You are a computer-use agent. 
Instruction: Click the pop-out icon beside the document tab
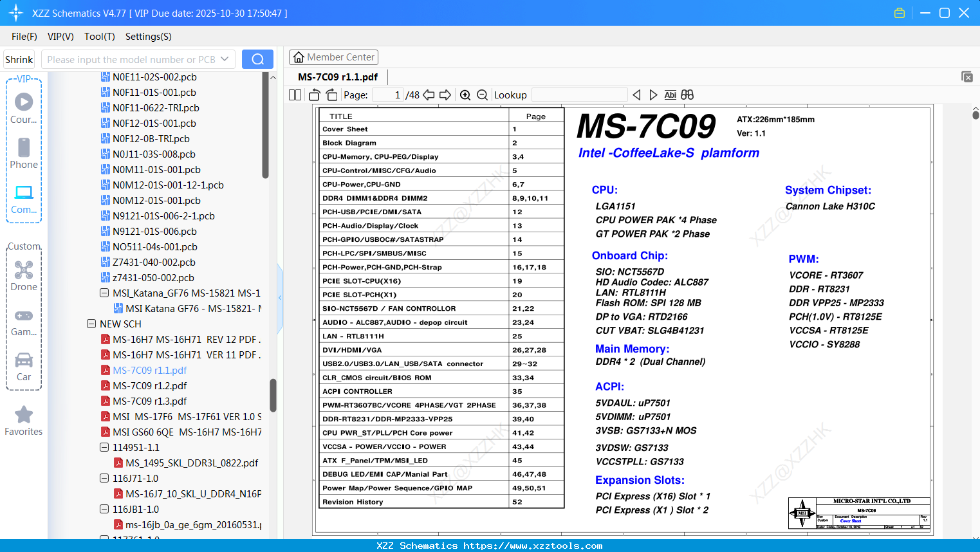[967, 77]
